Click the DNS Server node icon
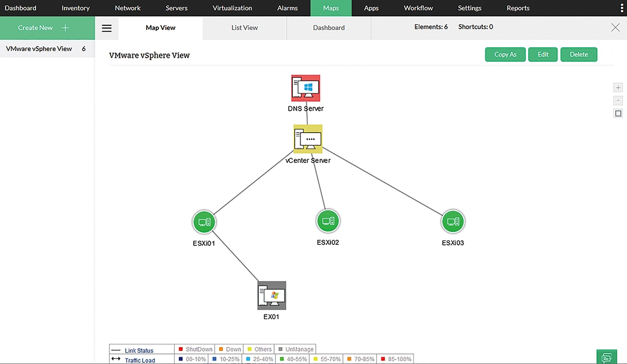627x364 pixels. pos(306,88)
